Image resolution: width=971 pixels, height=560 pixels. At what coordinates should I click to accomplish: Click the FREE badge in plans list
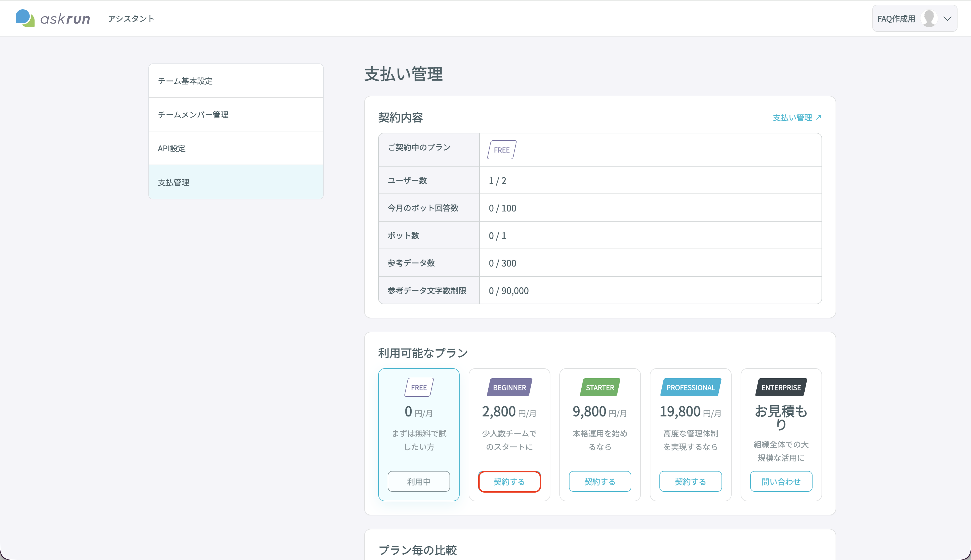click(419, 387)
